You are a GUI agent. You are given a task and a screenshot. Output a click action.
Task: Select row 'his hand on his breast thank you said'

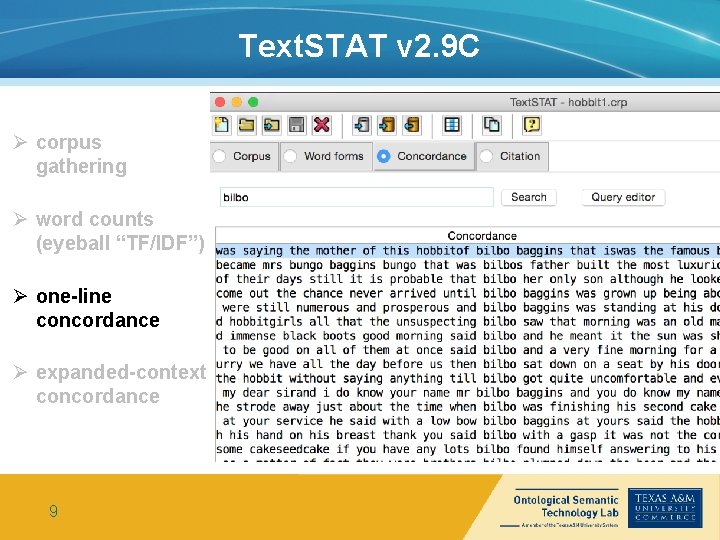pyautogui.click(x=467, y=435)
